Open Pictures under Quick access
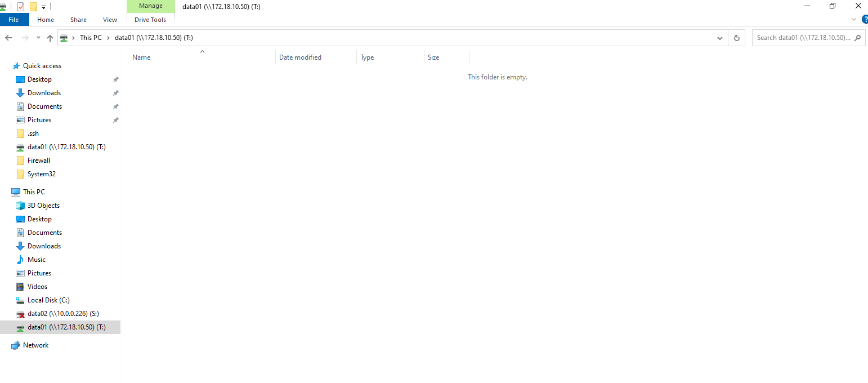Image resolution: width=868 pixels, height=383 pixels. [39, 120]
